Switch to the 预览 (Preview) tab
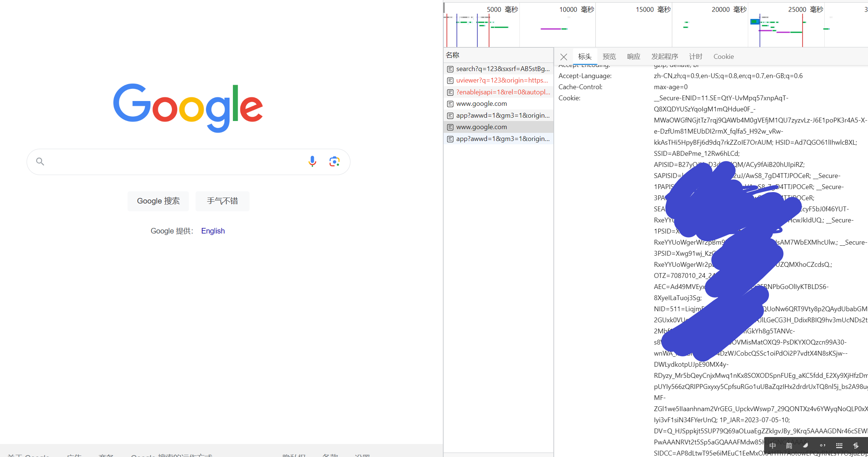Viewport: 868px width, 457px height. [609, 57]
